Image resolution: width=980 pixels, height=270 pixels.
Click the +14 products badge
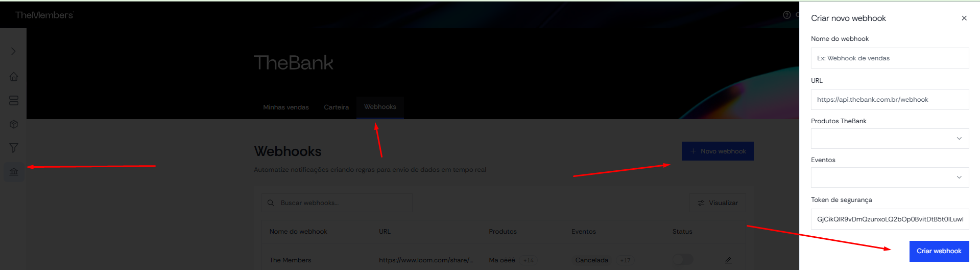[x=529, y=260]
